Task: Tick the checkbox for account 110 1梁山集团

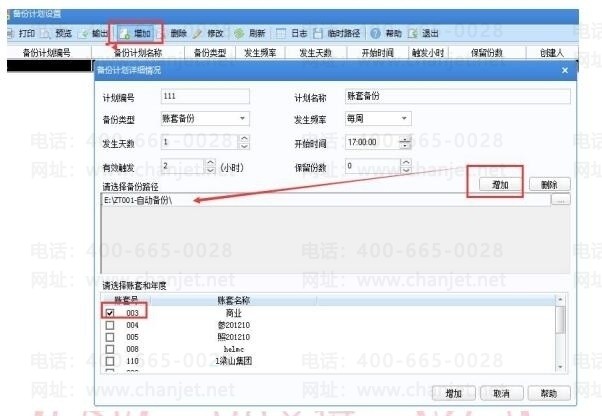Action: click(110, 361)
